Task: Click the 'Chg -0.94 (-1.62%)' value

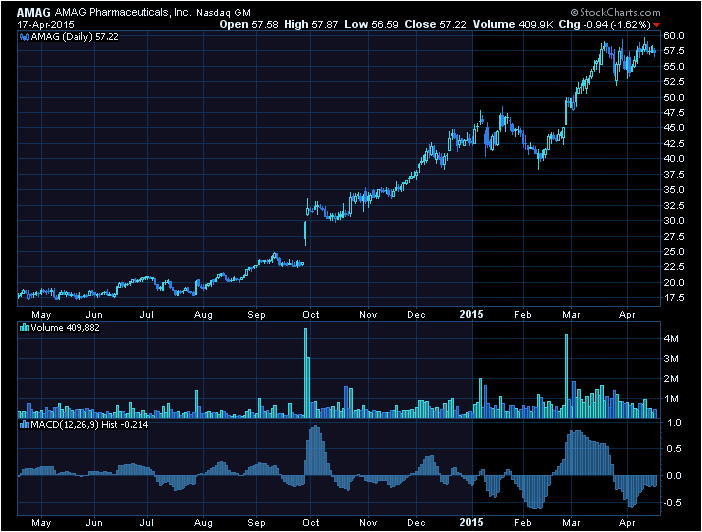Action: click(x=604, y=25)
